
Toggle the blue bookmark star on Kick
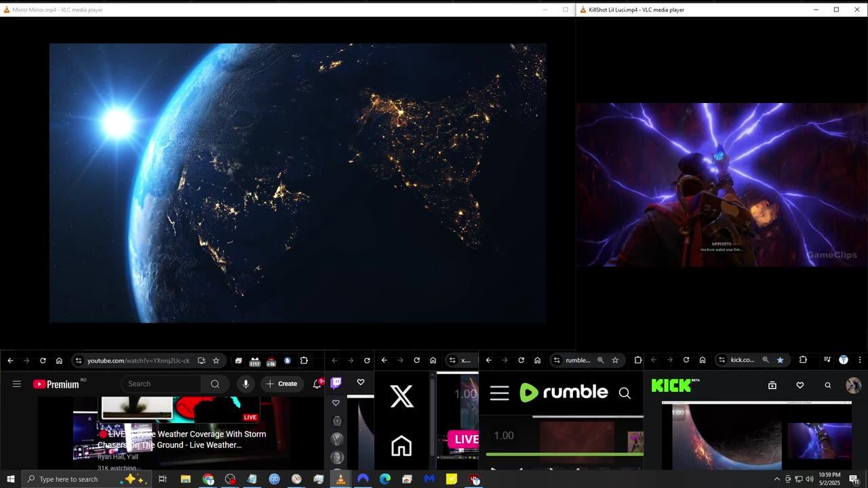[x=780, y=361]
